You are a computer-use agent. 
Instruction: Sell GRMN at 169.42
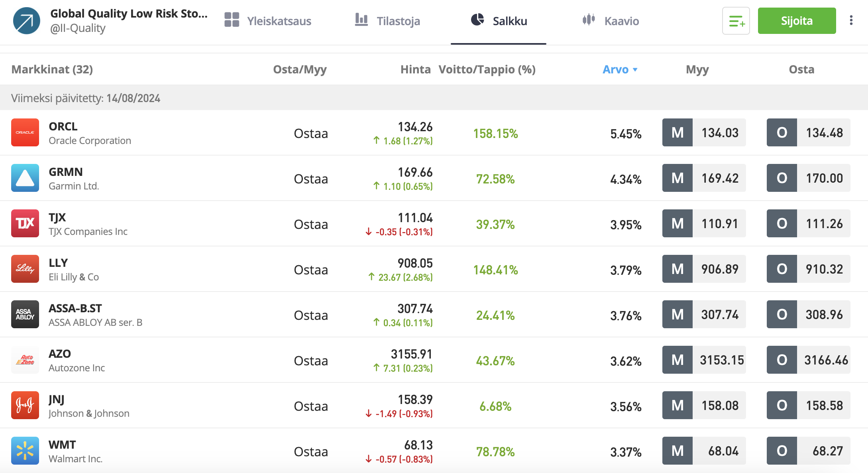704,178
